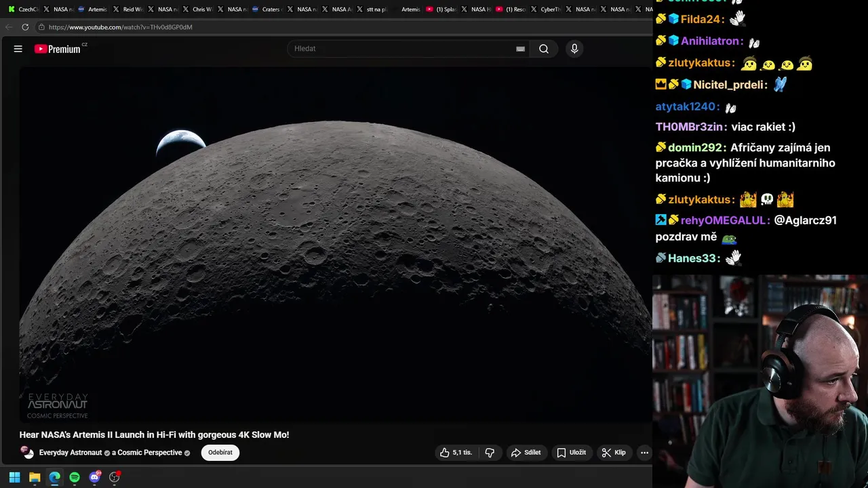Viewport: 868px width, 488px height.
Task: Switch to the stt na pl tab
Action: click(372, 9)
